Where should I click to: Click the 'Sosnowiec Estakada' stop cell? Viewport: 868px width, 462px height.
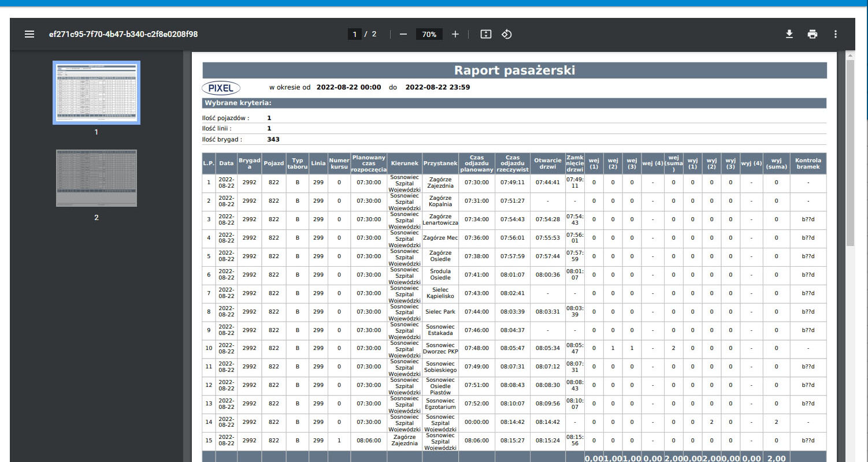pyautogui.click(x=440, y=330)
